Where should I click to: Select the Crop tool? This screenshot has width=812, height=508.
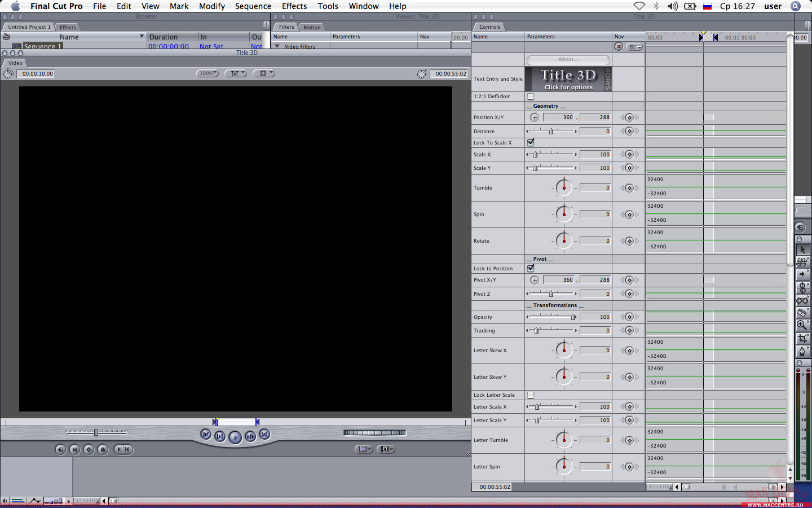802,338
